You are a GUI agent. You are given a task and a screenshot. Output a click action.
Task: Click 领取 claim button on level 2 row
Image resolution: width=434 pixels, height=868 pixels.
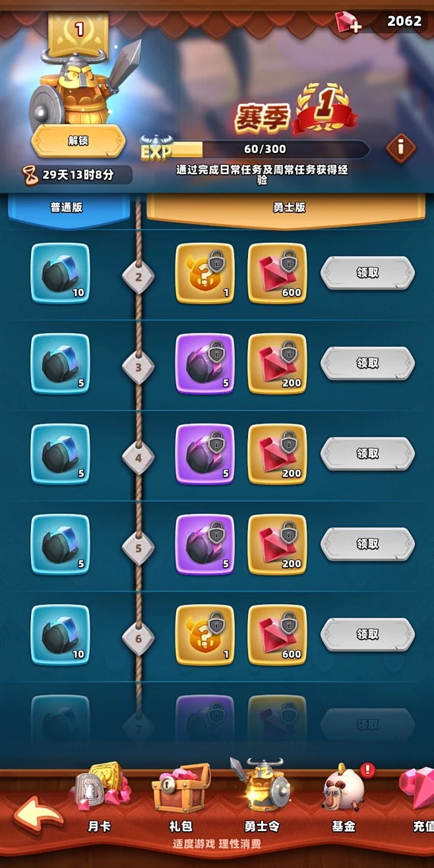[367, 272]
